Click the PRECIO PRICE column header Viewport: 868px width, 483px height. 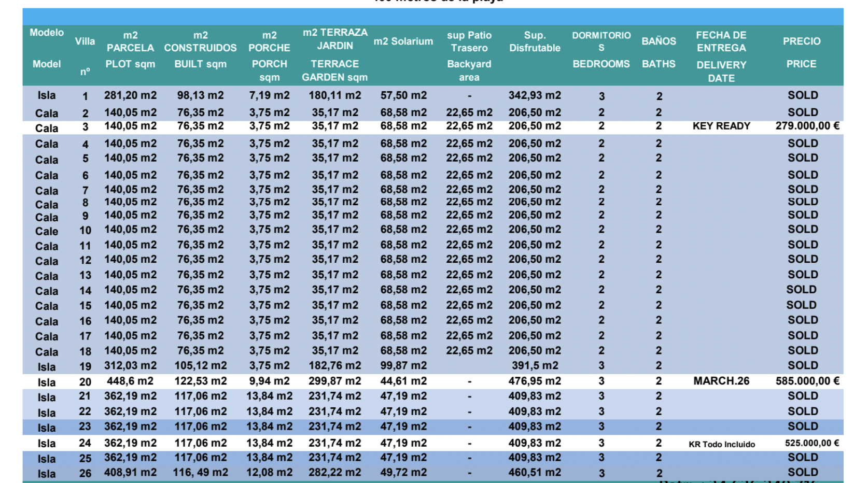(x=802, y=52)
